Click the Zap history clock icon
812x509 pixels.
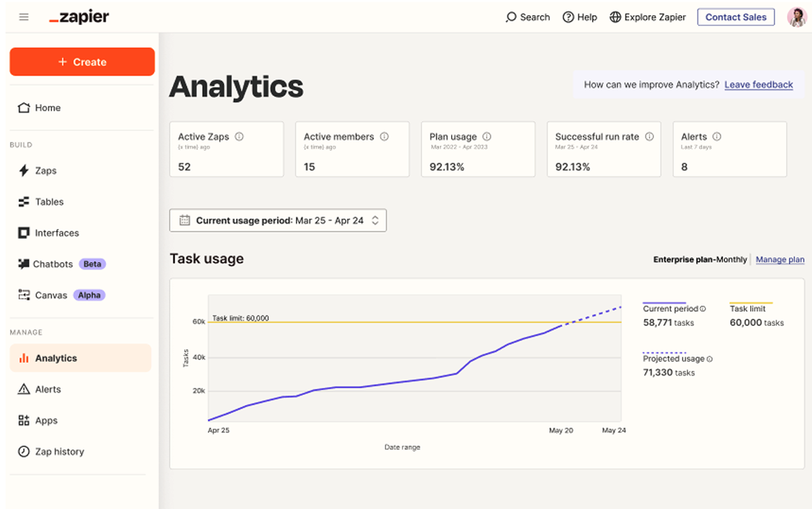[24, 451]
